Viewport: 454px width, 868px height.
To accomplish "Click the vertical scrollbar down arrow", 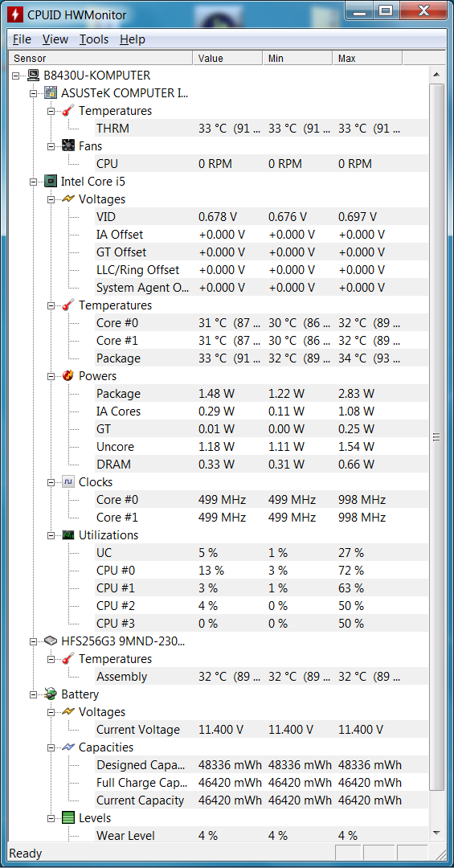I will point(436,833).
